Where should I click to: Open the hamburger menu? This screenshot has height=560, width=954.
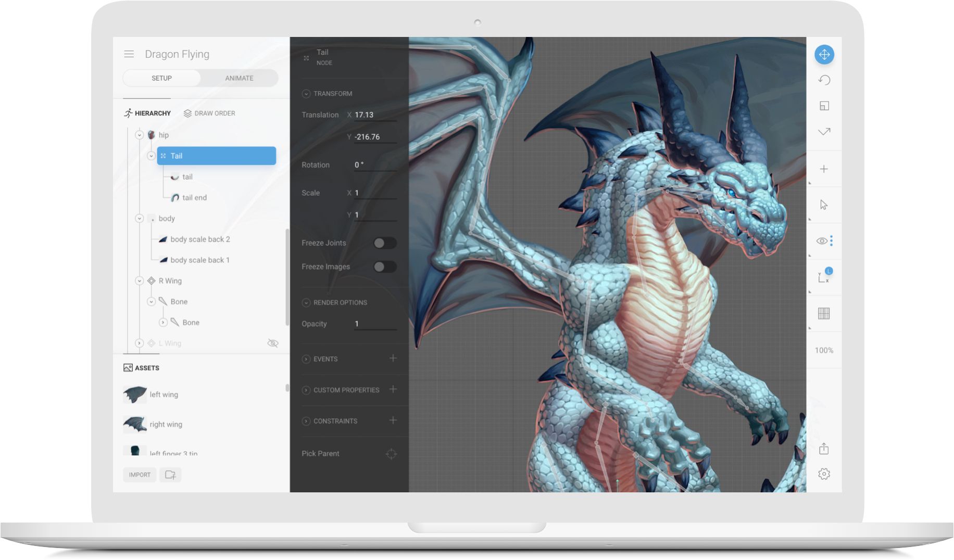[129, 54]
